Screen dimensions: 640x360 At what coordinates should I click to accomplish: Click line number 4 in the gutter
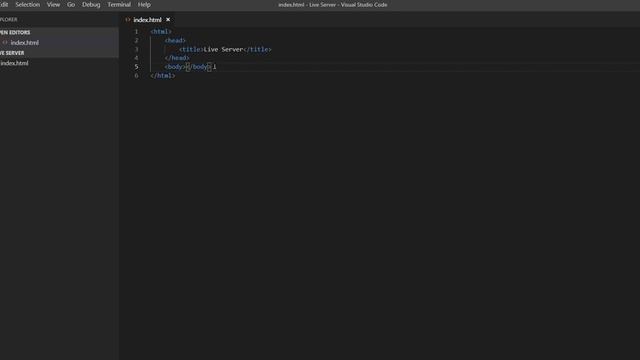(x=136, y=58)
